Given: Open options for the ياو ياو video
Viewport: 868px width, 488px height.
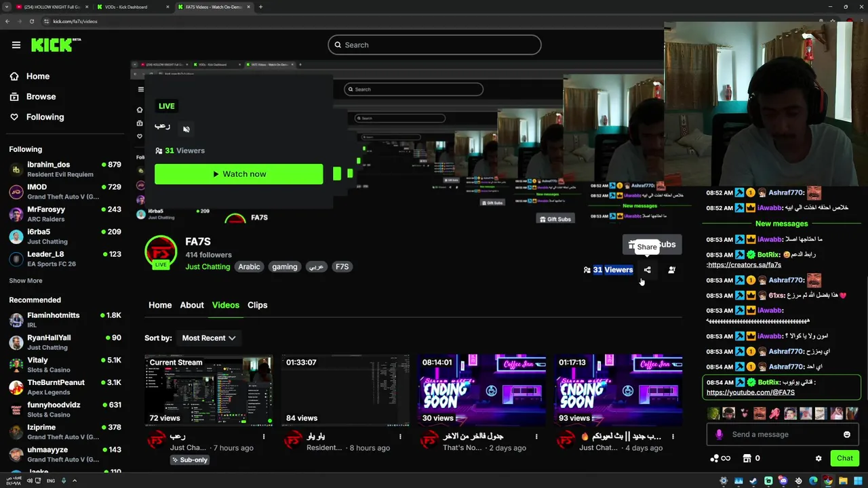Looking at the screenshot, I should click(x=400, y=436).
